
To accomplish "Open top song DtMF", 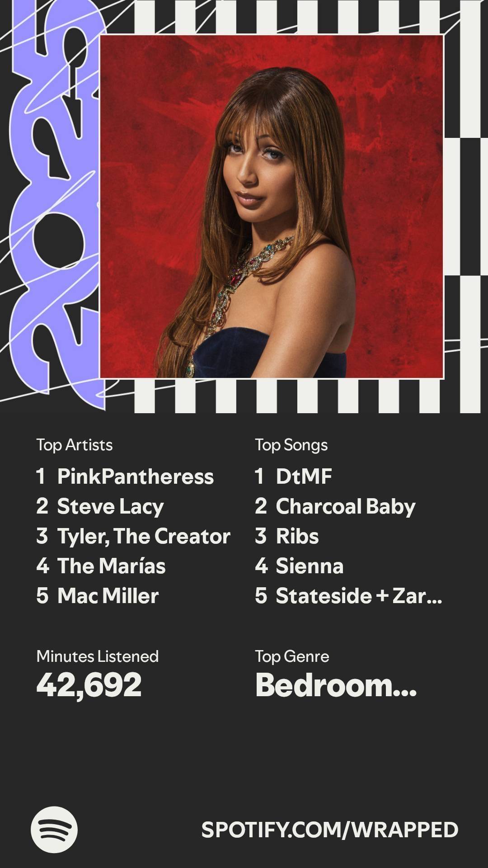I will pos(304,476).
